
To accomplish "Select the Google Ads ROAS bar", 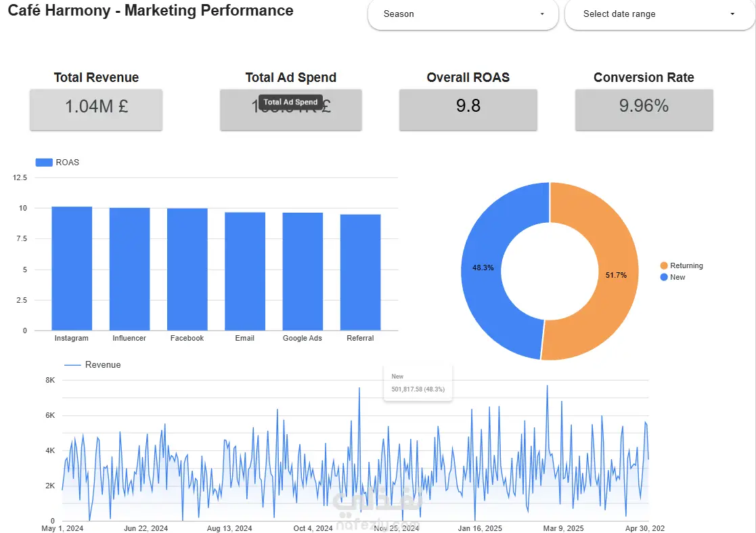I will click(303, 272).
